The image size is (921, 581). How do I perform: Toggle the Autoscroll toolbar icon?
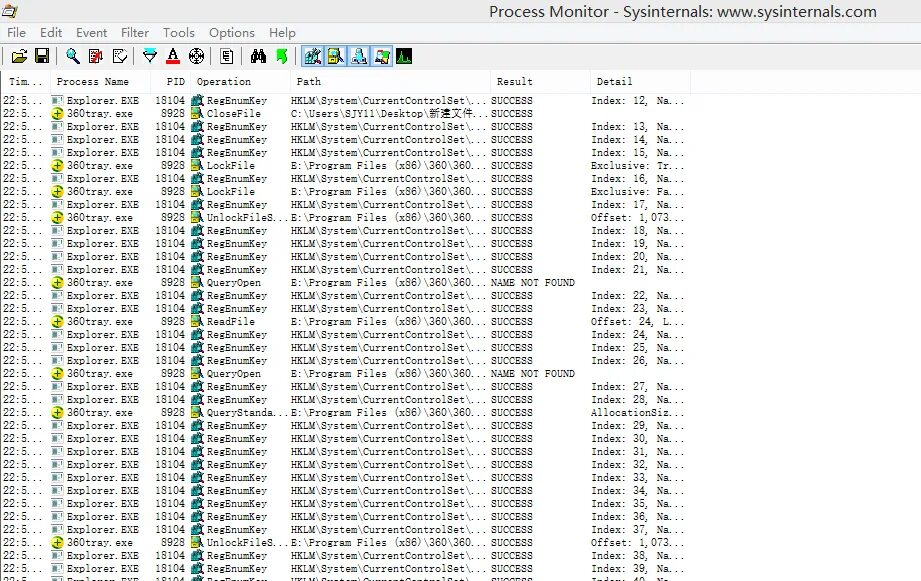pyautogui.click(x=96, y=56)
